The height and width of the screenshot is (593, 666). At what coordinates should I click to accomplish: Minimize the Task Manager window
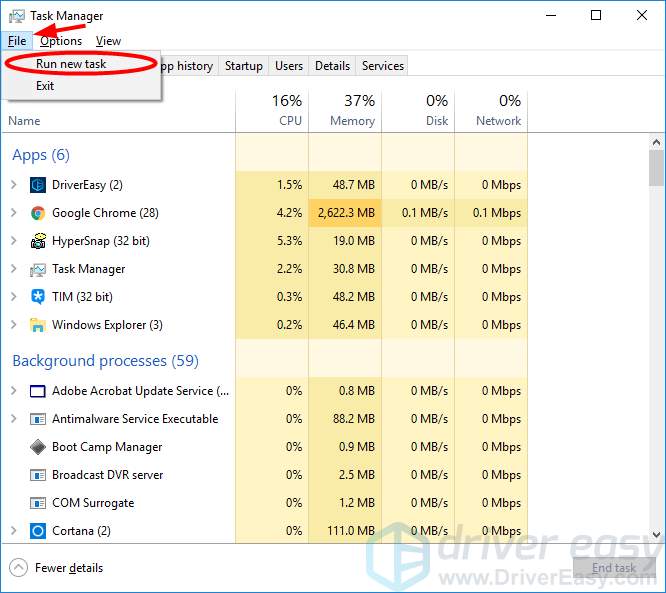click(551, 16)
